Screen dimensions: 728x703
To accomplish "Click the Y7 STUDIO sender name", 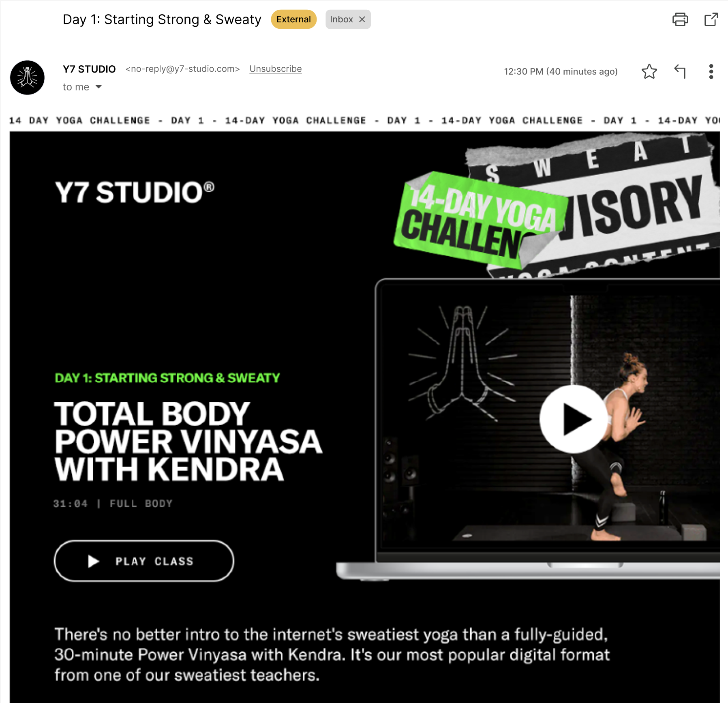I will (89, 69).
